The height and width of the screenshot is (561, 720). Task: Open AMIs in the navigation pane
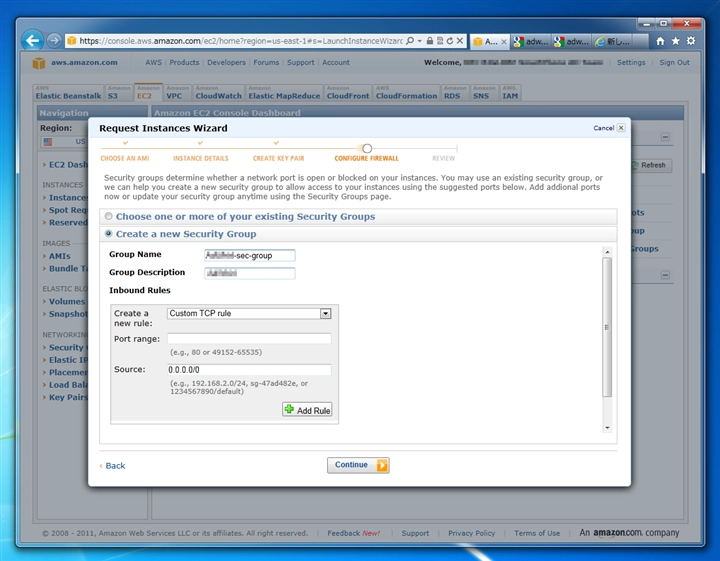60,256
